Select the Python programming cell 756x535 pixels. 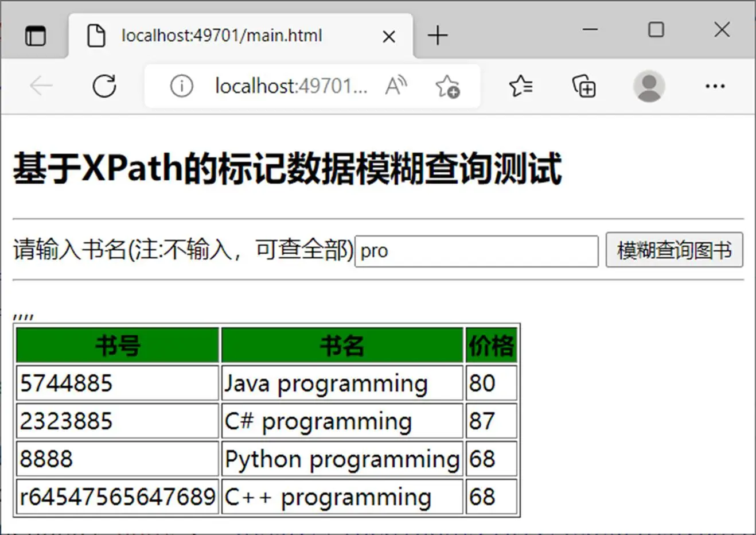pos(342,459)
